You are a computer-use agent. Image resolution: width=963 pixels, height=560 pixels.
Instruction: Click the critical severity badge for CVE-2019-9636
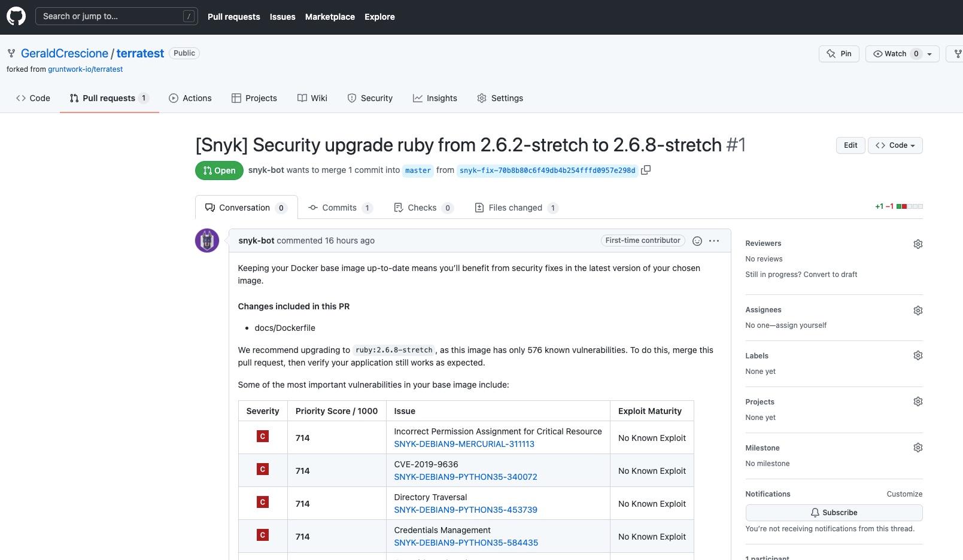pos(262,470)
